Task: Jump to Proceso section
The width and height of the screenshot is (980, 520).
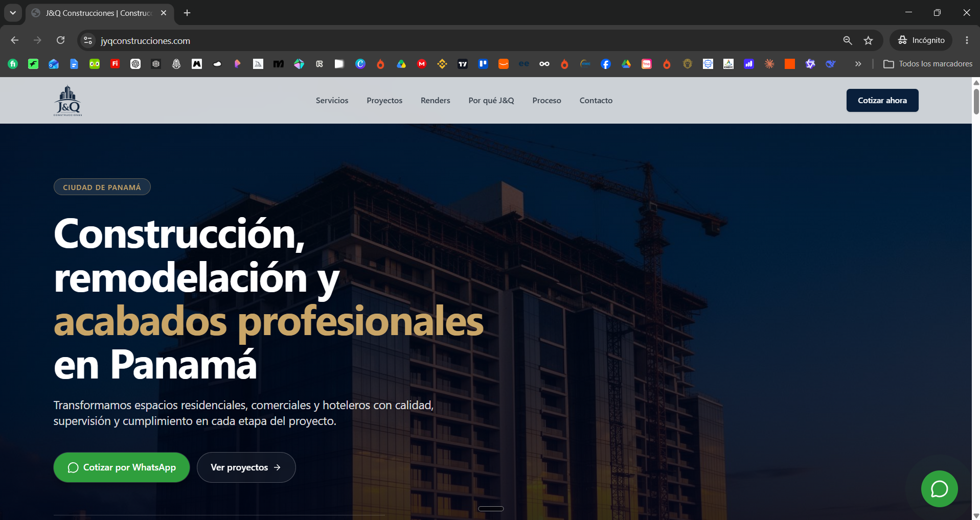Action: point(546,101)
